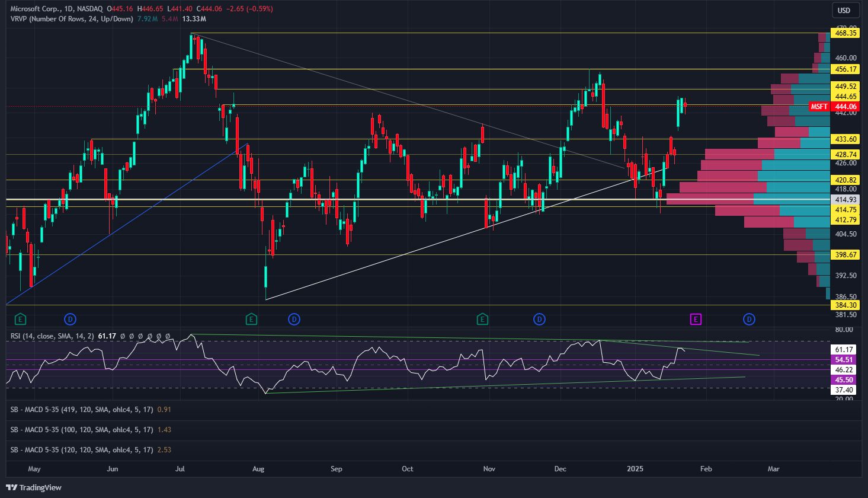The height and width of the screenshot is (498, 868).
Task: Open the dividend D marker in mid-August
Action: tap(294, 320)
